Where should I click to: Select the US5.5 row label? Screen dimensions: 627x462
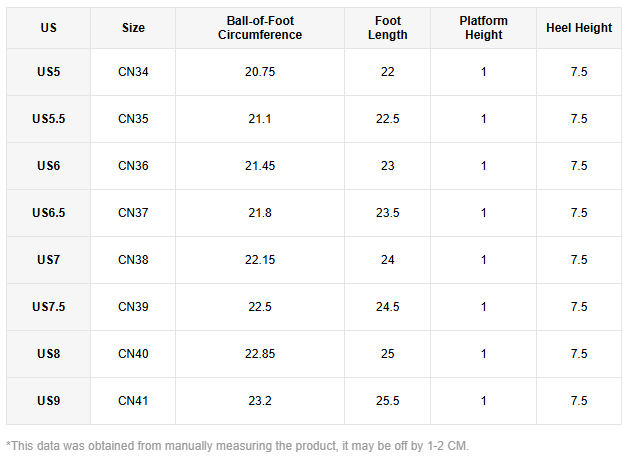[x=48, y=119]
